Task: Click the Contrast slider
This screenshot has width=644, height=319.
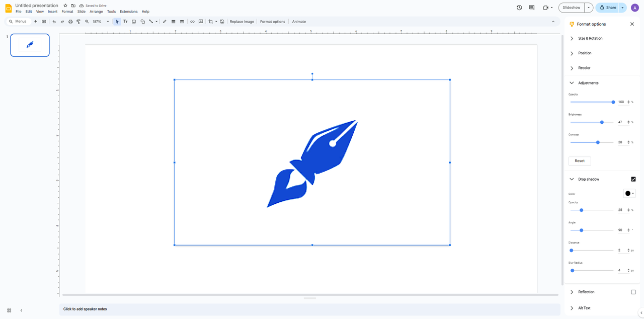Action: tap(592, 142)
